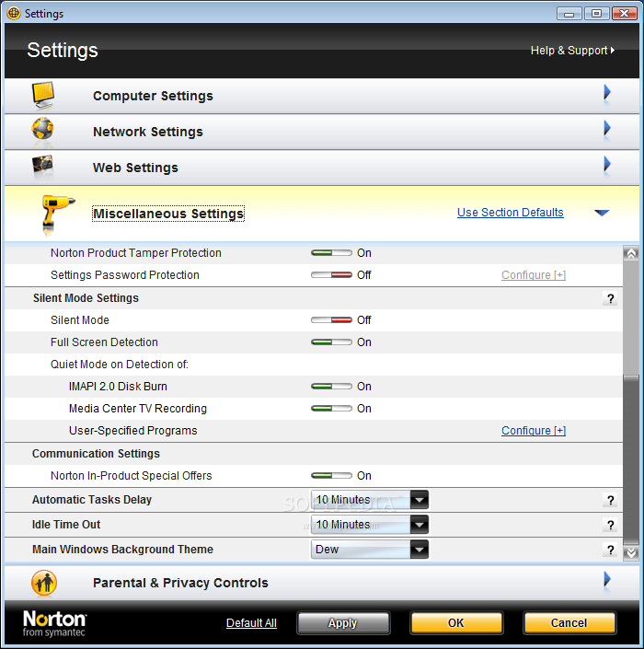Screen dimensions: 644x649
Task: Open help for Idle Time Out
Action: (x=610, y=525)
